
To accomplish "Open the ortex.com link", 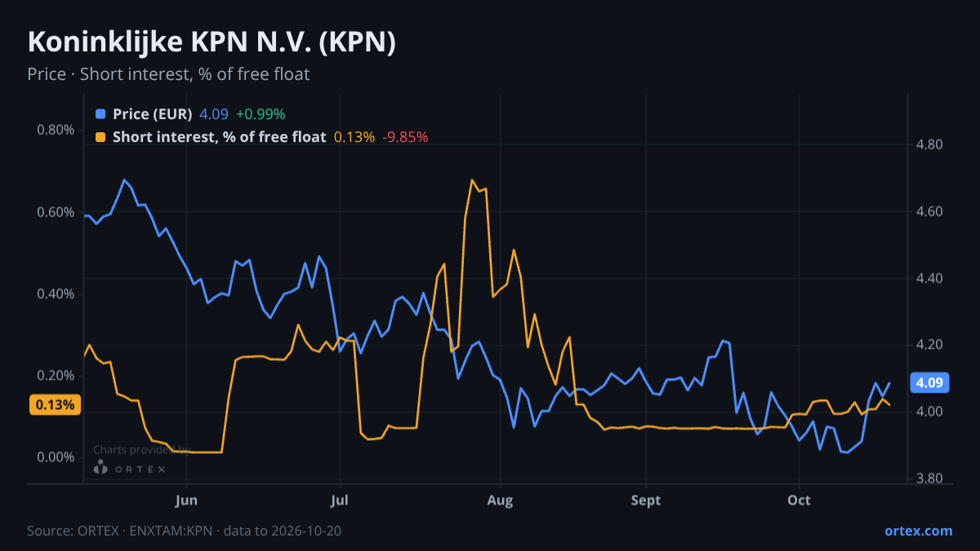I will 918,531.
